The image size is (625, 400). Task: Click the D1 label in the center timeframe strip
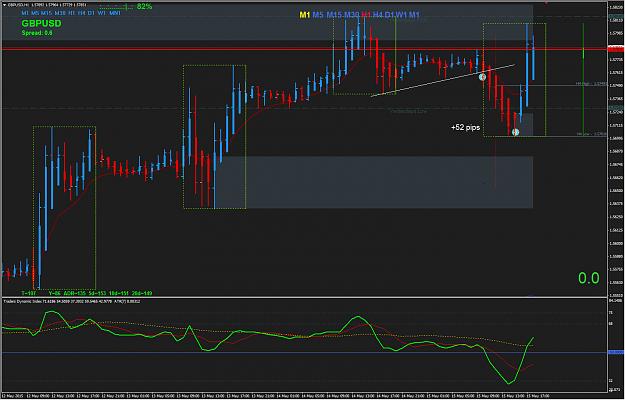389,15
